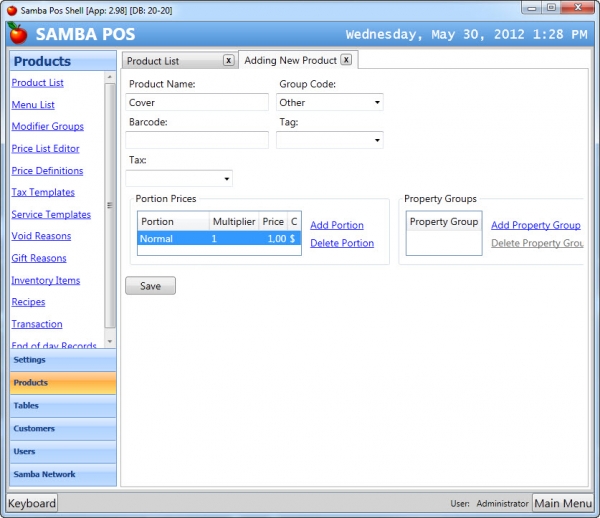The height and width of the screenshot is (518, 600).
Task: Save the new product
Action: [150, 286]
